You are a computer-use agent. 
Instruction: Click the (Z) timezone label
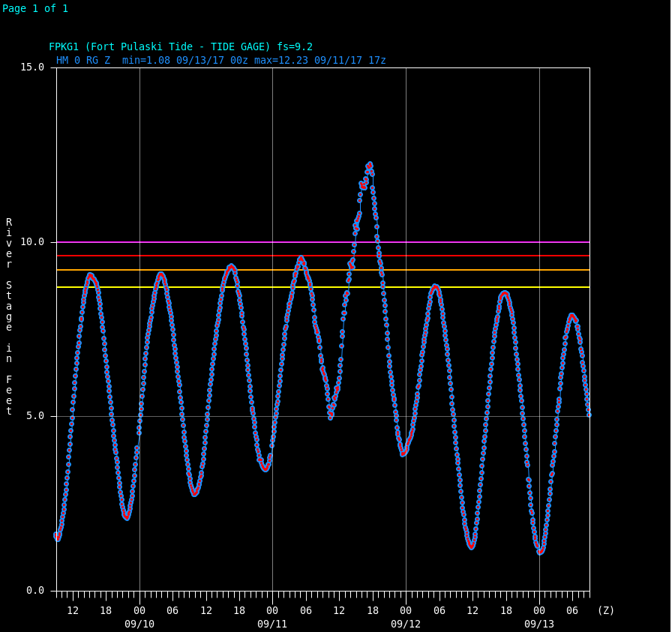tap(606, 610)
